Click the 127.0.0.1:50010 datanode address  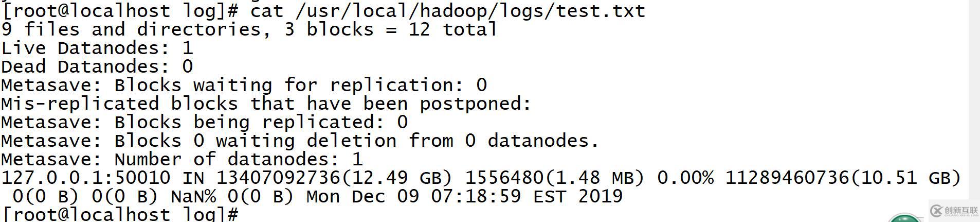click(86, 178)
